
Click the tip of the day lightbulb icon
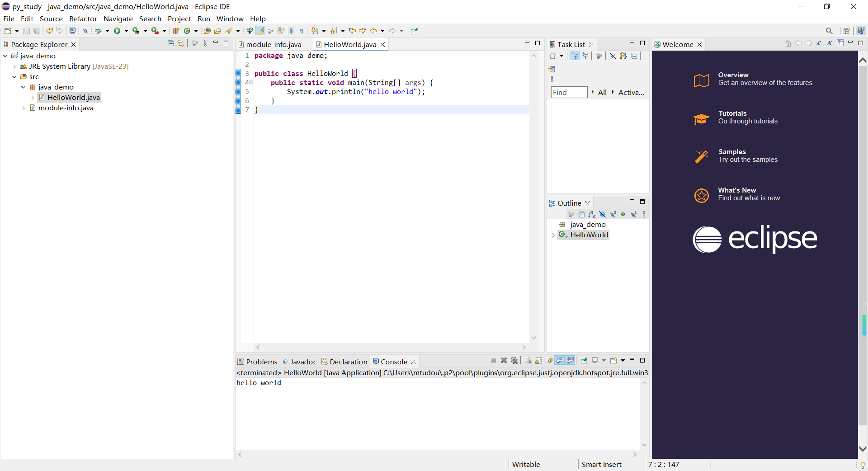[x=863, y=465]
